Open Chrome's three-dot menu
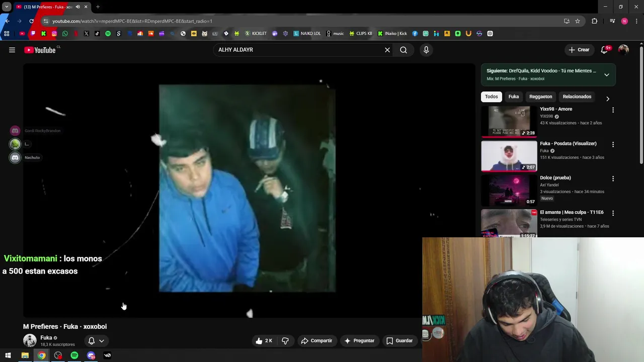The width and height of the screenshot is (644, 362). point(637,21)
